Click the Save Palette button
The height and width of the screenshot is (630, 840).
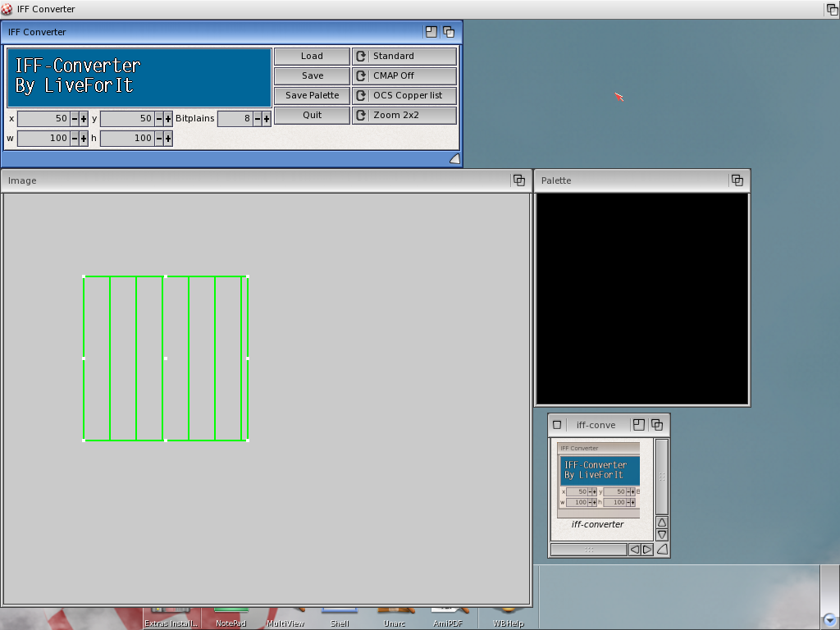tap(312, 95)
